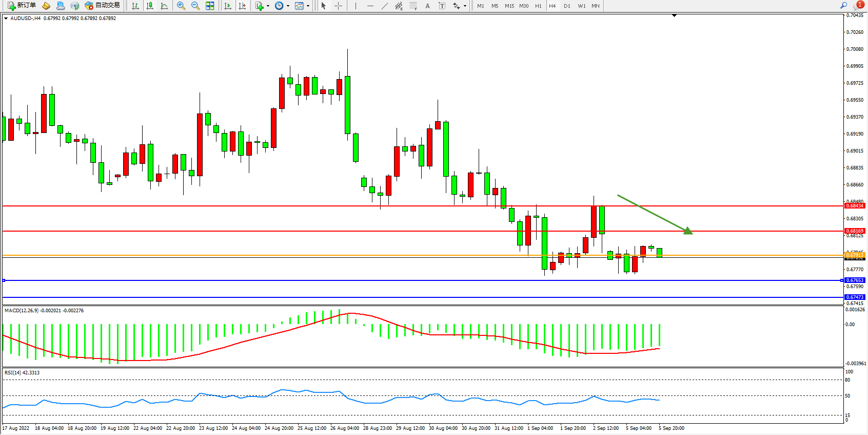
Task: Draw a horizontal line tool
Action: (370, 6)
